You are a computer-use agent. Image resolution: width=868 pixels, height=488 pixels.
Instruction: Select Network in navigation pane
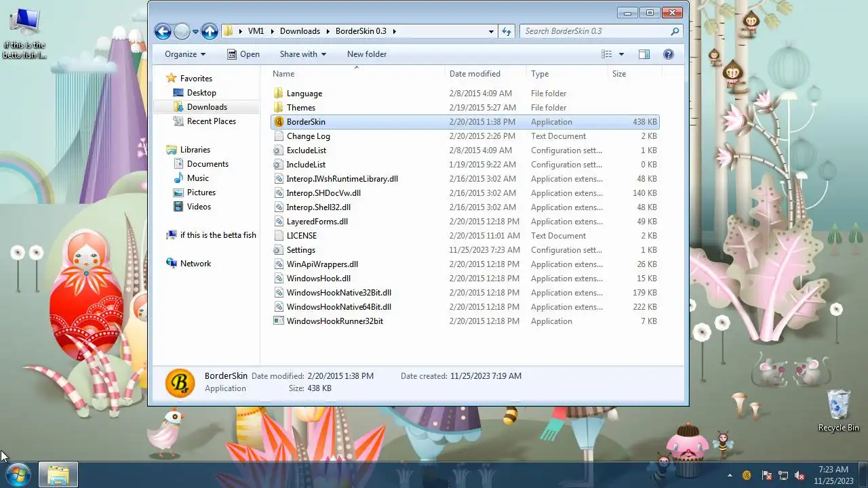195,264
